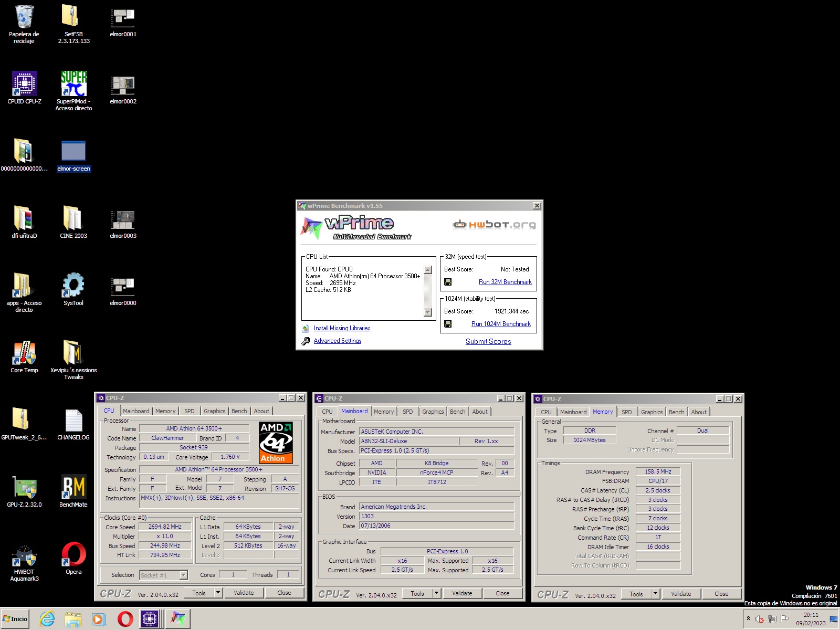Open the Tools dropdown arrow in Memory window

click(x=655, y=594)
